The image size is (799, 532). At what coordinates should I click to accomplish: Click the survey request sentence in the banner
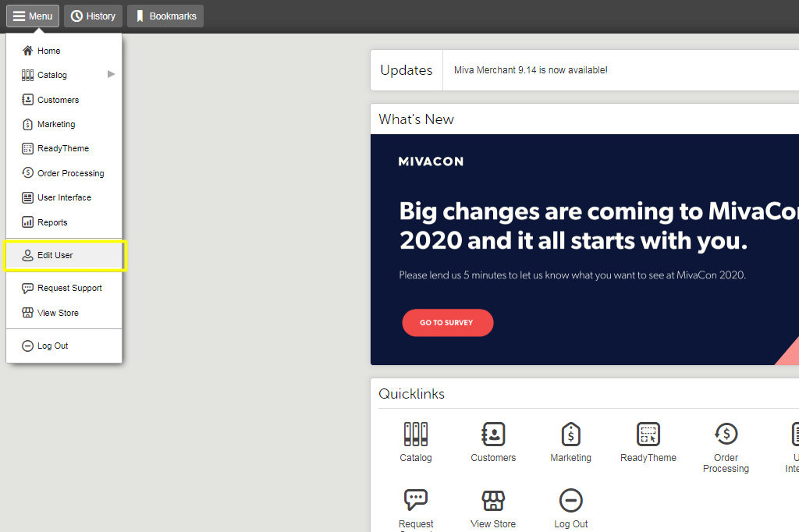pyautogui.click(x=572, y=275)
